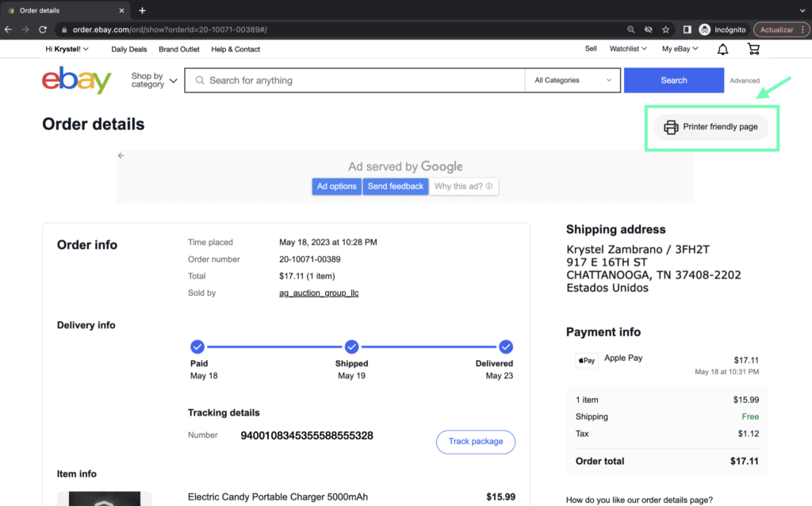
Task: Open the My eBay dropdown
Action: click(x=680, y=49)
